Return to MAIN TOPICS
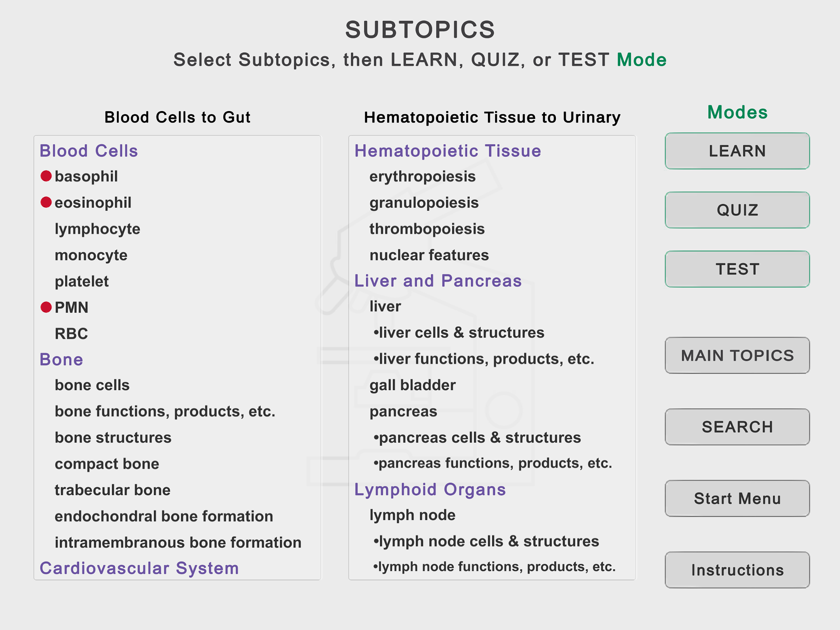The image size is (840, 630). [737, 355]
